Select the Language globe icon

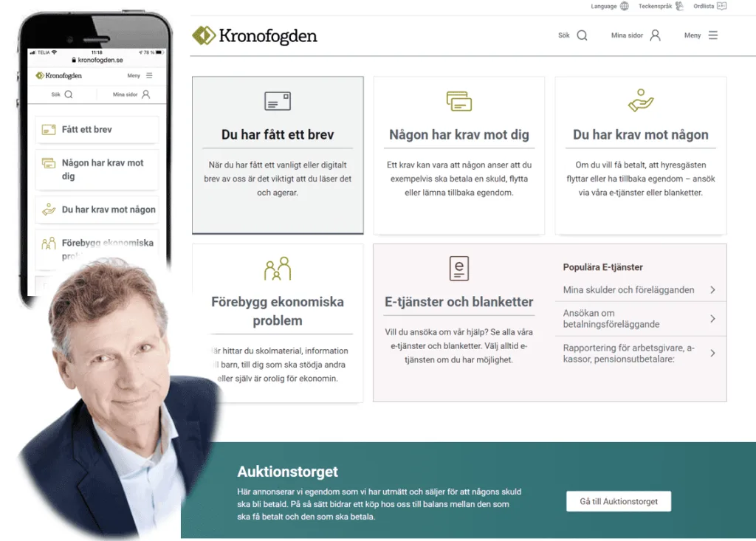[625, 6]
